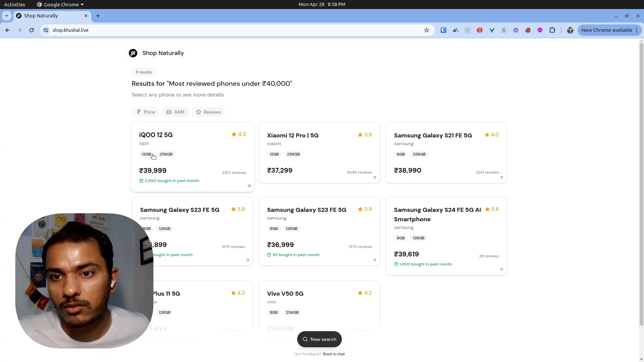Filter results by Price

146,112
